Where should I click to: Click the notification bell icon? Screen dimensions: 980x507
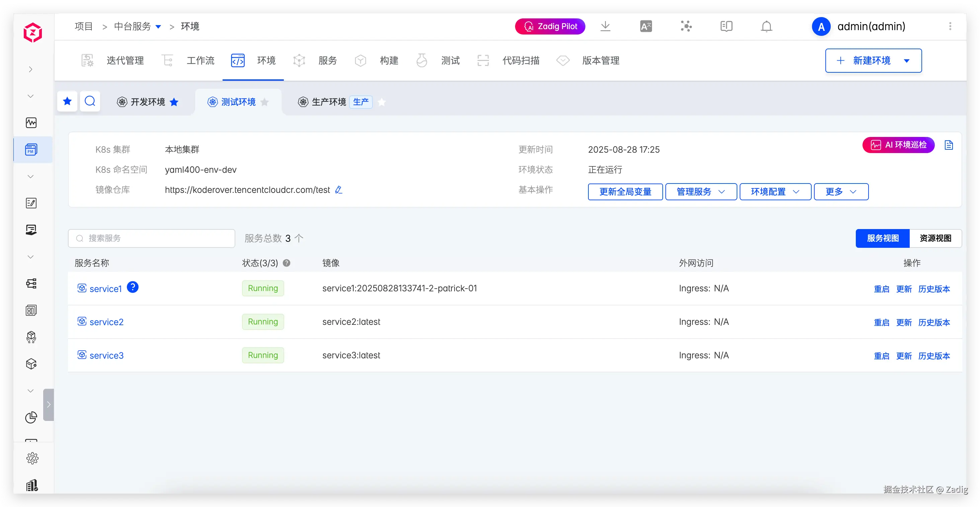[766, 26]
